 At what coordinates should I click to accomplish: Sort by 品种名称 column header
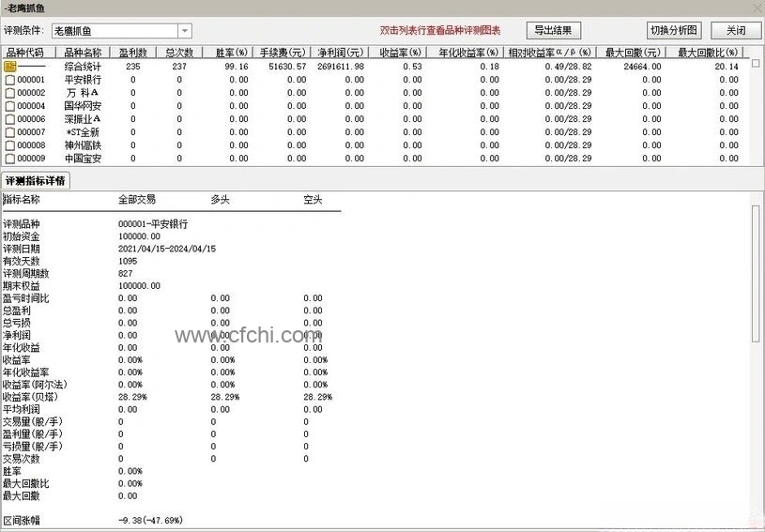point(84,53)
